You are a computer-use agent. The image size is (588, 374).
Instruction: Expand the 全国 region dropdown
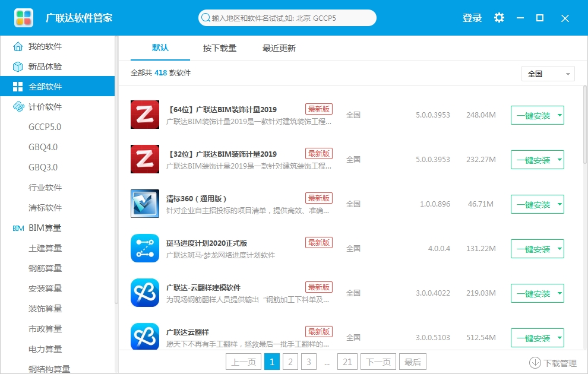(548, 74)
